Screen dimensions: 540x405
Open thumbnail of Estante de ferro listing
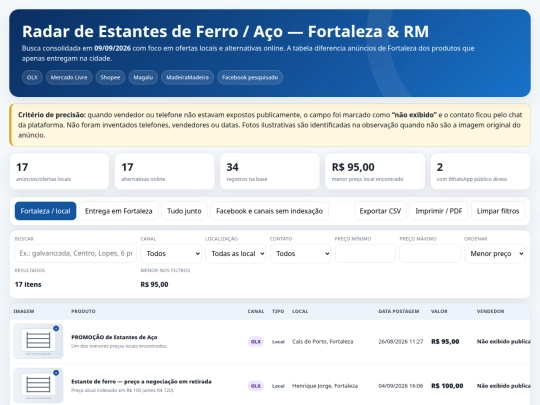(x=38, y=385)
